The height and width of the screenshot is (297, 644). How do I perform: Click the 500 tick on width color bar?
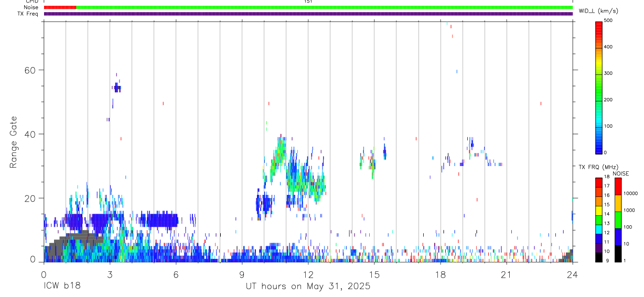tap(608, 20)
